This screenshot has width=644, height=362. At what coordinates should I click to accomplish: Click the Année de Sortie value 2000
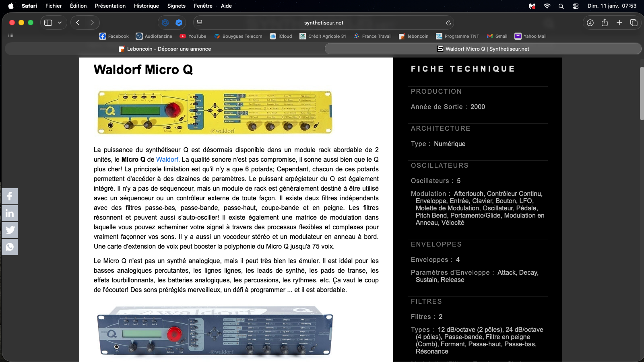click(x=478, y=107)
